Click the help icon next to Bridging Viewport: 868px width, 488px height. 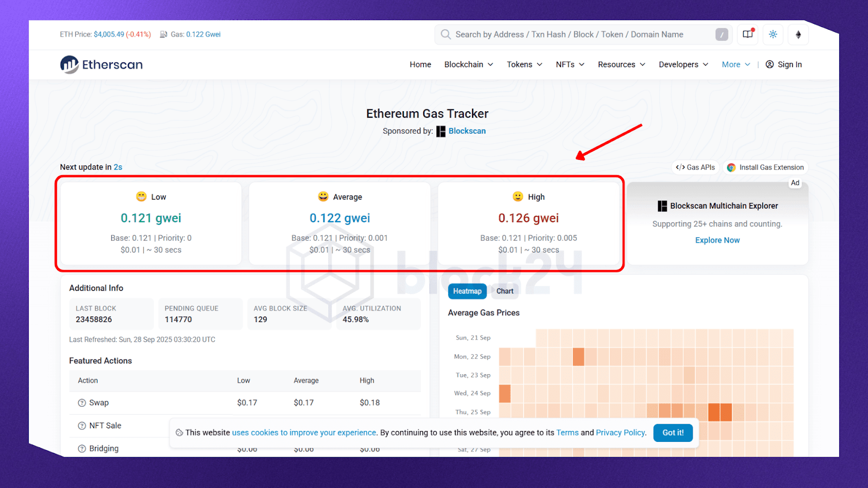coord(82,448)
